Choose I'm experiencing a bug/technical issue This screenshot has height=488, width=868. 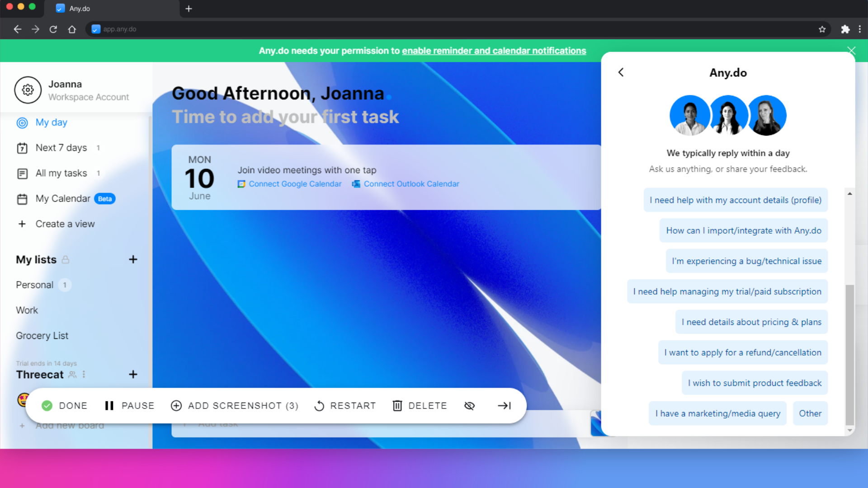point(747,261)
